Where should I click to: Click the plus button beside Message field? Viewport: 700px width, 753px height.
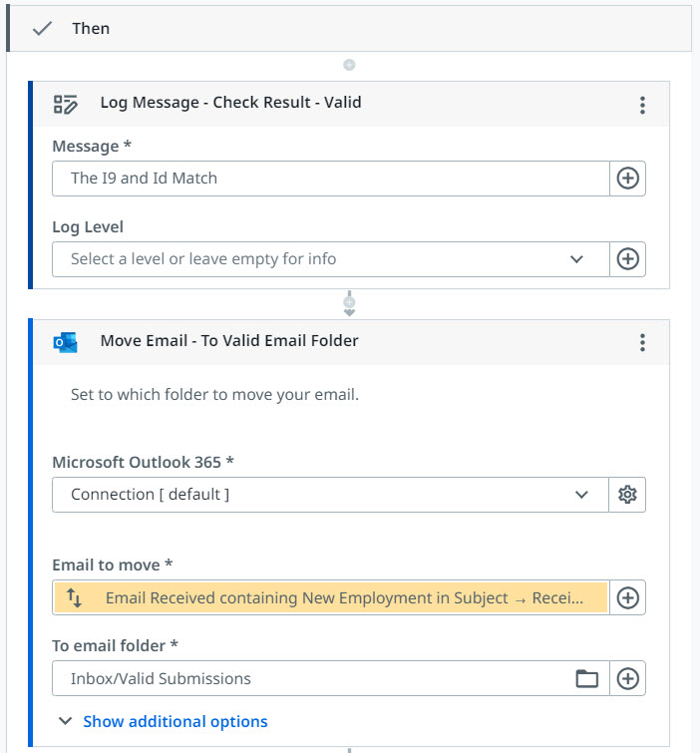[627, 179]
